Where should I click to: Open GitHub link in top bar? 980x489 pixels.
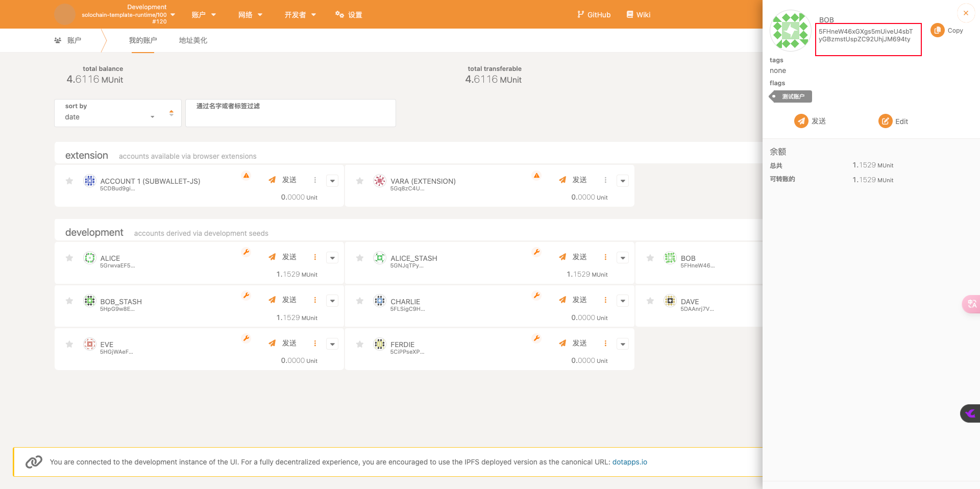[594, 15]
